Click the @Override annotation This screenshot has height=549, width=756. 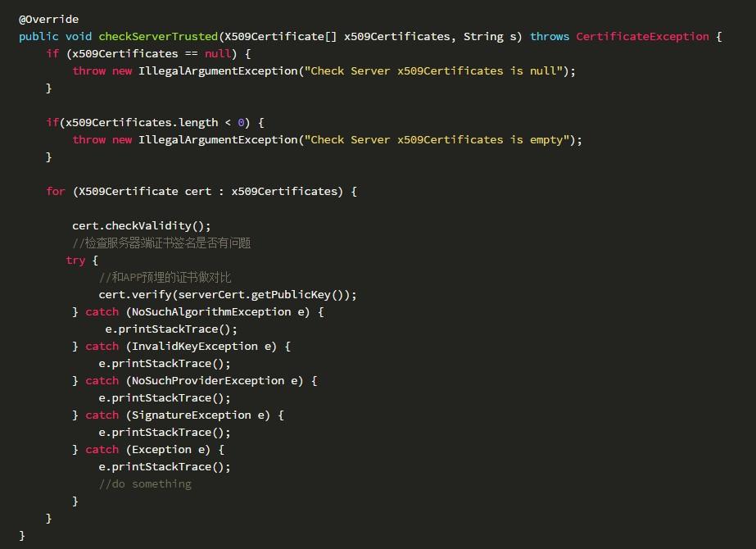(48, 20)
